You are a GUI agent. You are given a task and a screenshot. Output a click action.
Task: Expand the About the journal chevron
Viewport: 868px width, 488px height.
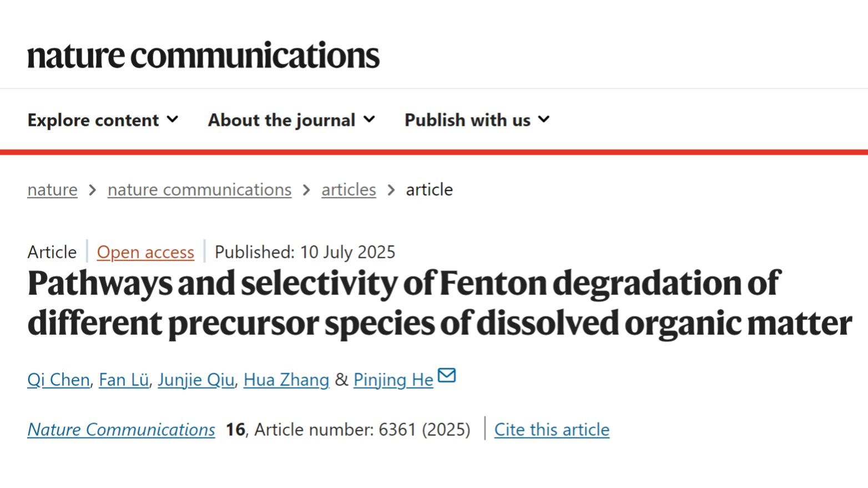point(370,119)
